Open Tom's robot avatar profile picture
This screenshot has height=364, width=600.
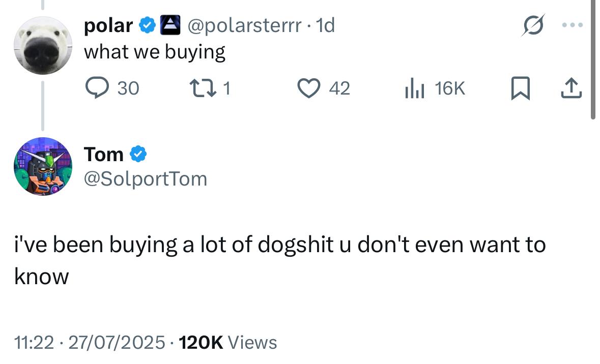pyautogui.click(x=43, y=166)
